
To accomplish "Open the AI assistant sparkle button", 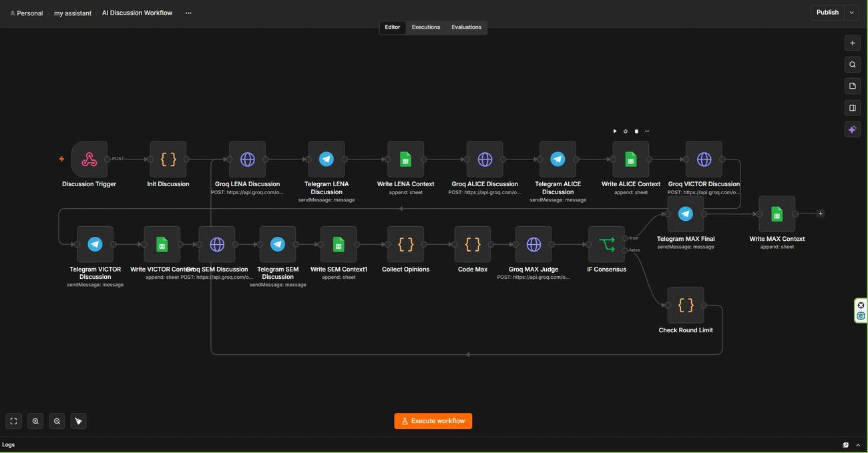I will (852, 129).
